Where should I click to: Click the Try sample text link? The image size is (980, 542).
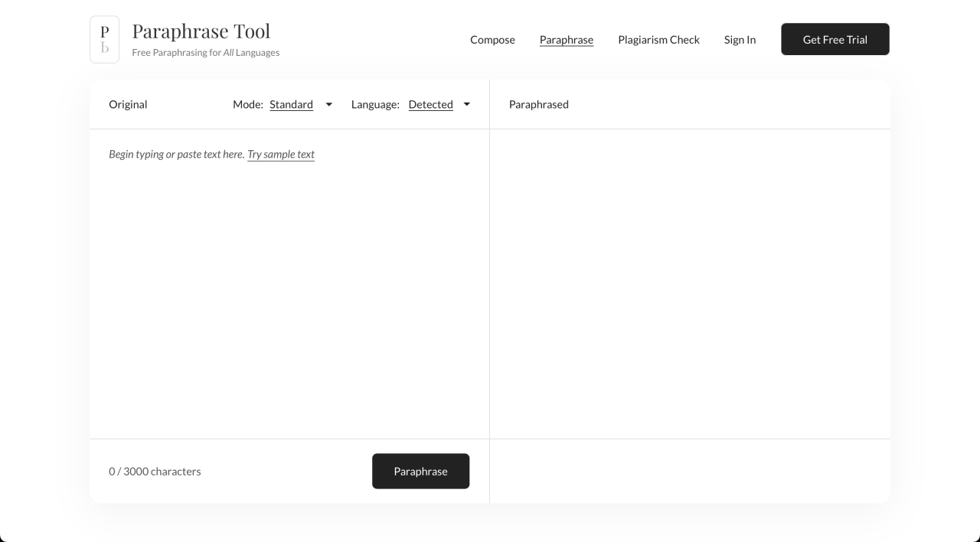pos(281,155)
